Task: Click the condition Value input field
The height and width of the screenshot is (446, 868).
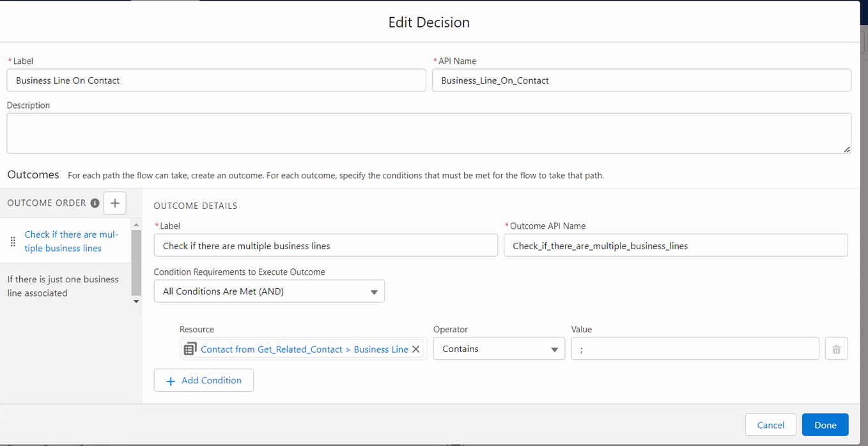Action: tap(695, 349)
